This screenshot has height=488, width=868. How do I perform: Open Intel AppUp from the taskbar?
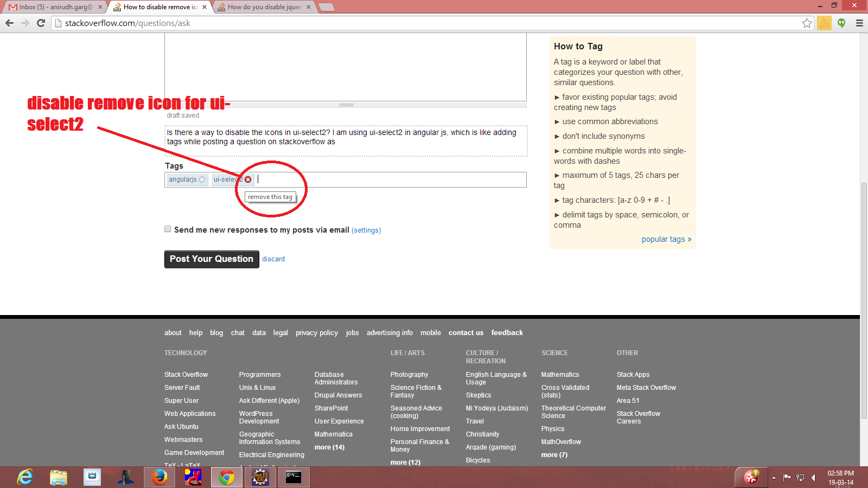[92, 477]
